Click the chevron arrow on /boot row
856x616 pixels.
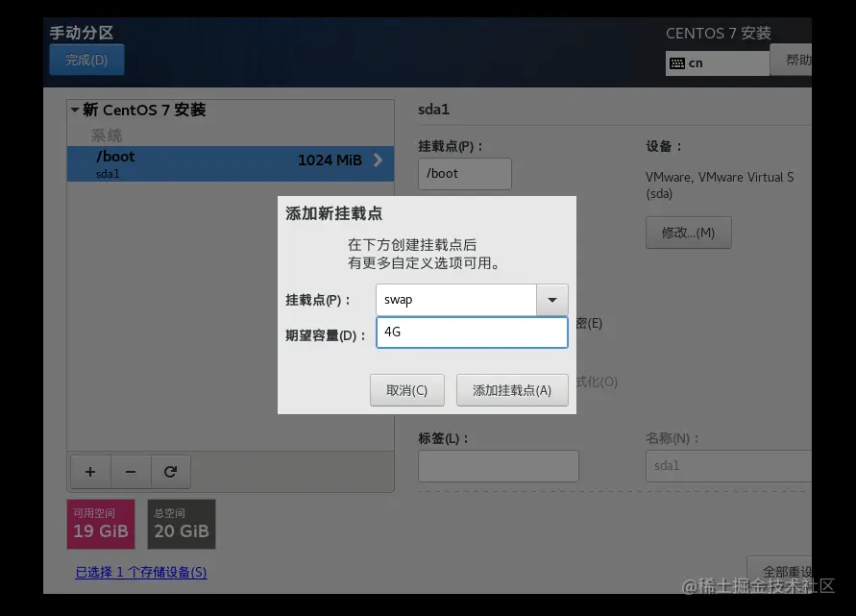pos(378,160)
